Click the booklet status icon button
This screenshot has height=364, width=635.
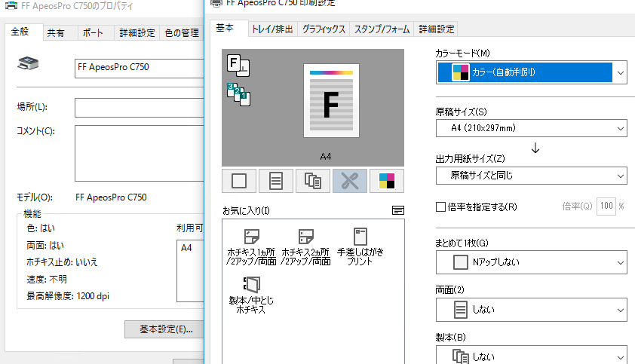pos(313,181)
